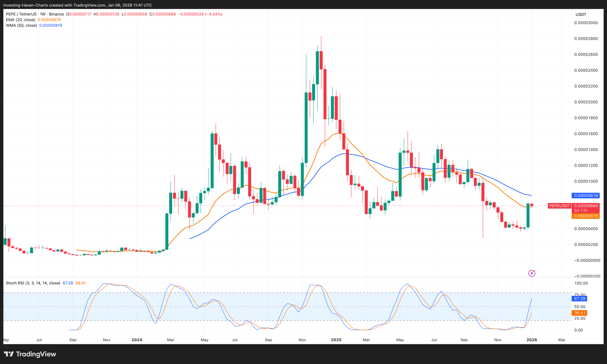This screenshot has width=607, height=364.
Task: Click the orange 0.00000678 EMA price tag
Action: (585, 216)
